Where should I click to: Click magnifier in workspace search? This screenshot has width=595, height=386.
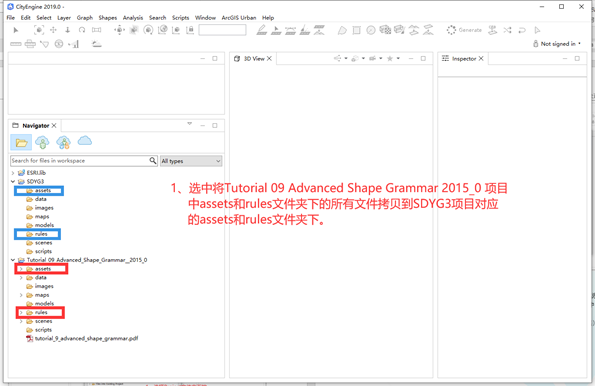[153, 161]
